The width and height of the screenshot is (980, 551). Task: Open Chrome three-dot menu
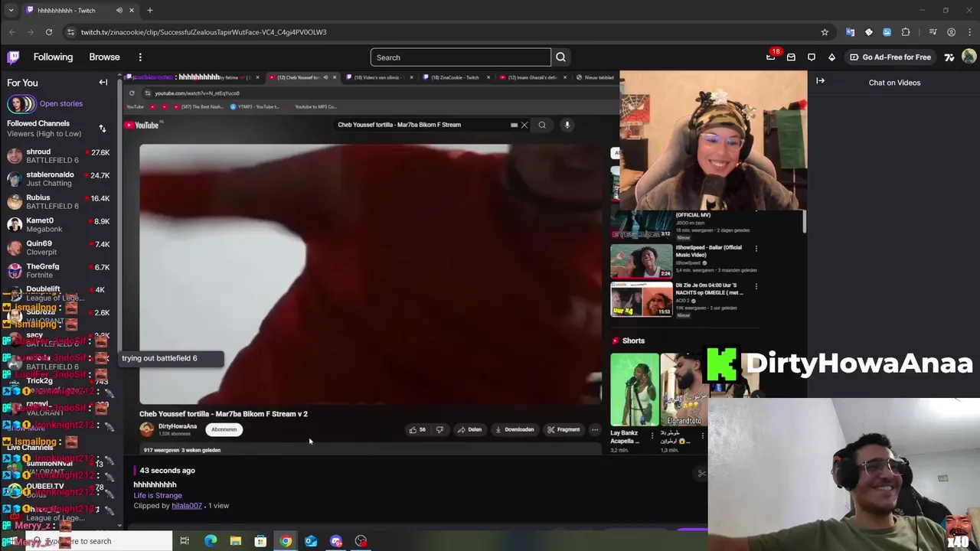pos(969,32)
